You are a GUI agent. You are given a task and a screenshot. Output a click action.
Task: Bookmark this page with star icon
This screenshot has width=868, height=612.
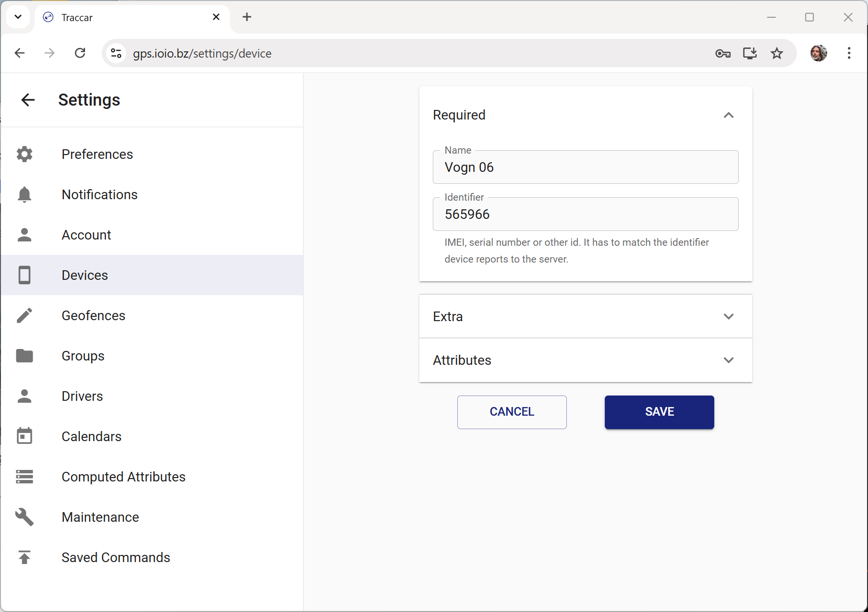pos(777,53)
